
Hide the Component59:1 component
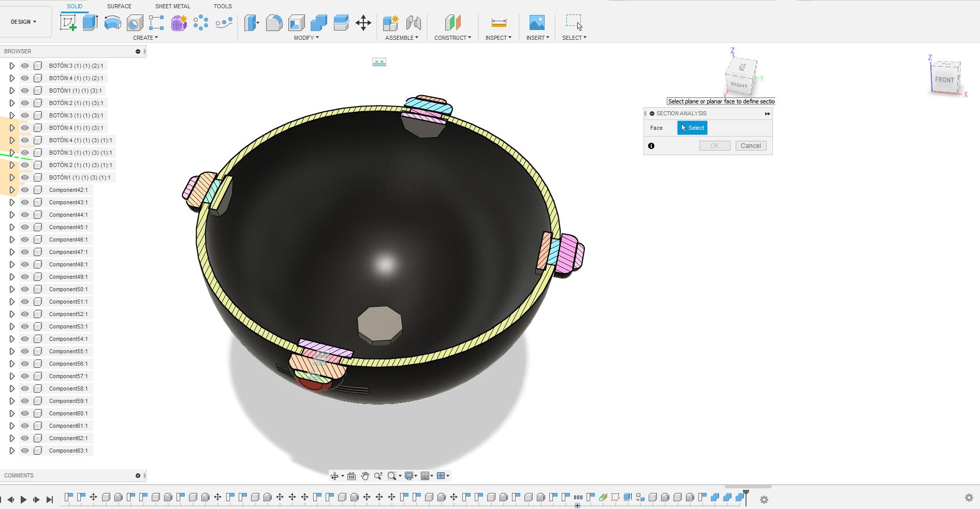pos(25,401)
